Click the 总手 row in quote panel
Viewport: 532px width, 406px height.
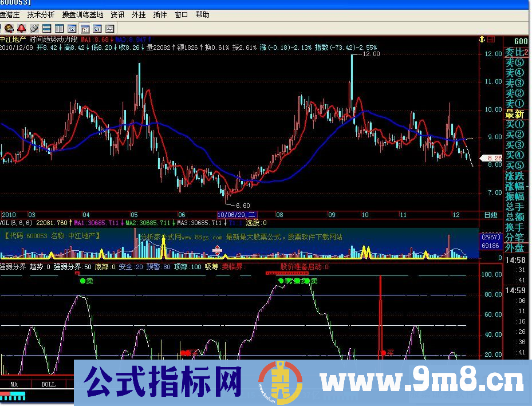[x=515, y=207]
